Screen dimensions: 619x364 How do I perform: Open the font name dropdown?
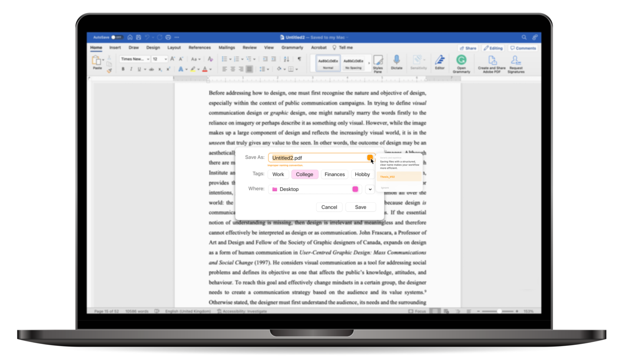pos(135,59)
